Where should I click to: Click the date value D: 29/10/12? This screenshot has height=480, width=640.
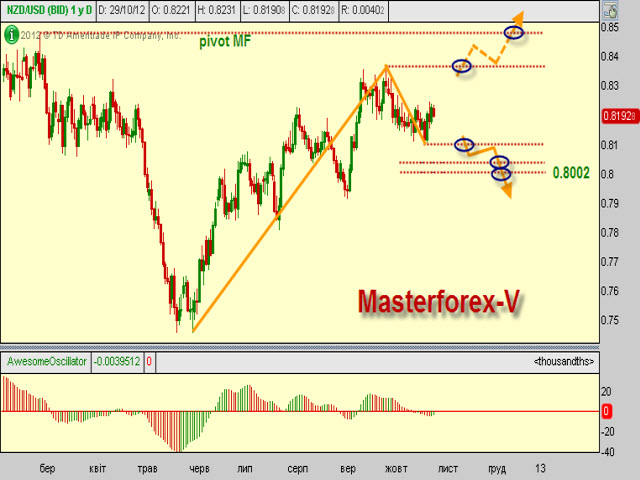pos(123,10)
